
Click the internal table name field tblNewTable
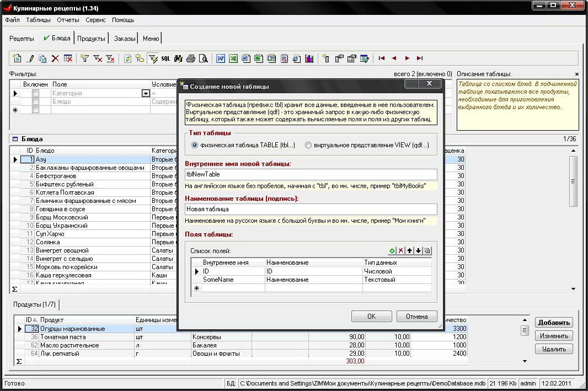click(311, 174)
